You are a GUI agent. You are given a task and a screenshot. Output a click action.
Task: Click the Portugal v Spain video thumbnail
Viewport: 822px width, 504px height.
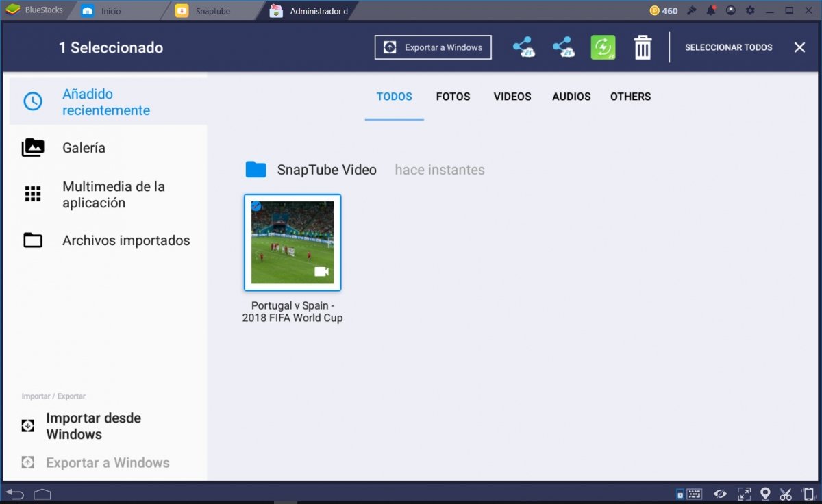[292, 242]
